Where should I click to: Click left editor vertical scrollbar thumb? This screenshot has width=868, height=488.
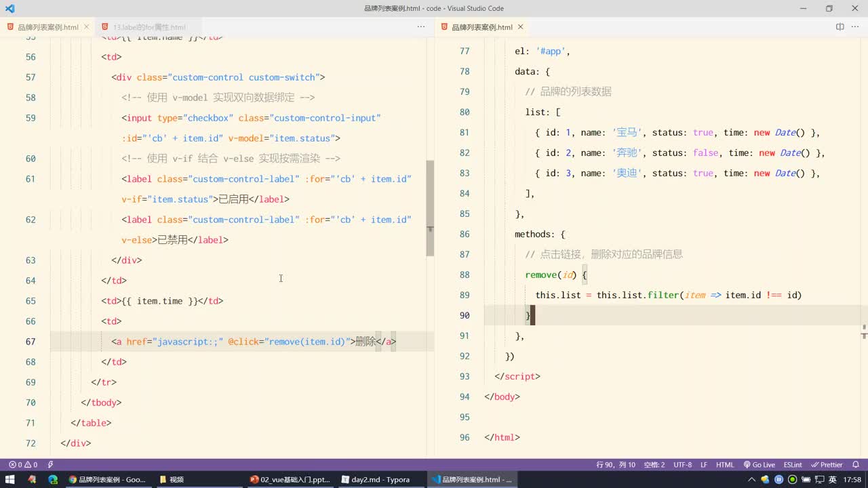point(430,208)
